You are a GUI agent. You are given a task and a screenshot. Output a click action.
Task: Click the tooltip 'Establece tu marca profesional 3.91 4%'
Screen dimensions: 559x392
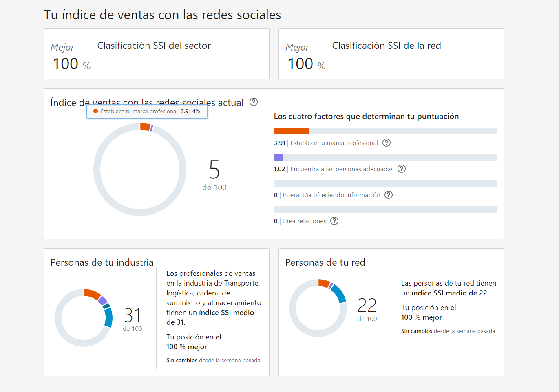pyautogui.click(x=147, y=111)
